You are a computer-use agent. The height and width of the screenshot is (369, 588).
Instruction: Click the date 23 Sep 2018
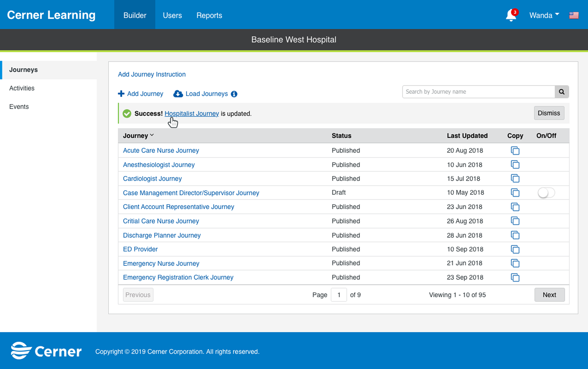pos(465,277)
